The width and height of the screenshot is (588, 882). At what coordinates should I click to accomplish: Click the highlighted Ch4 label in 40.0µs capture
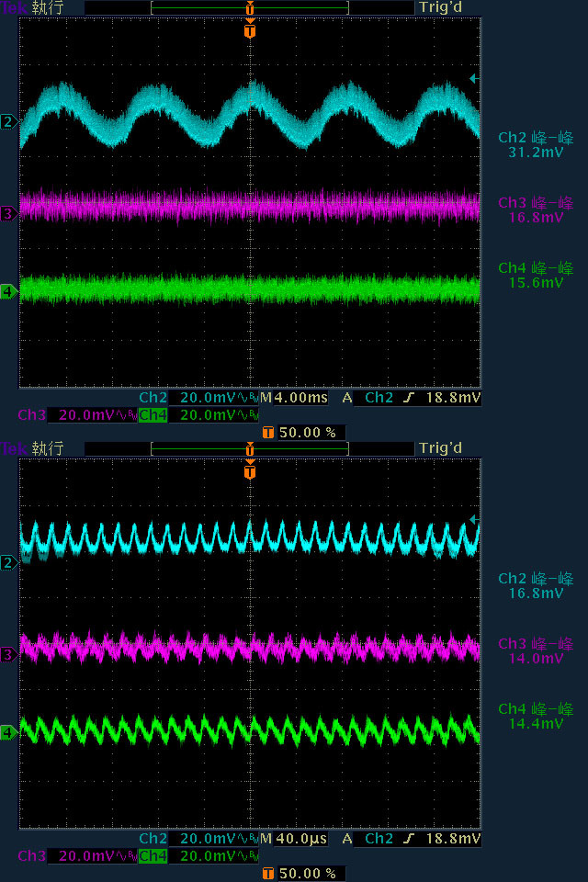(153, 856)
